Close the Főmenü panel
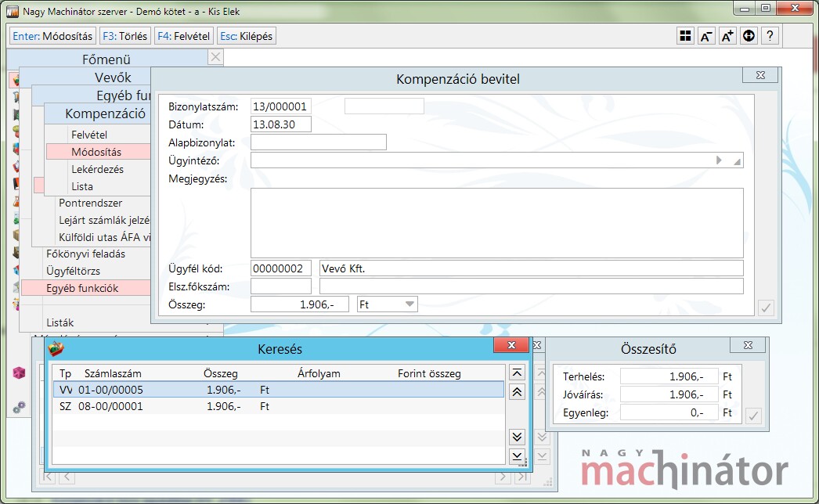The image size is (819, 504). pos(215,57)
